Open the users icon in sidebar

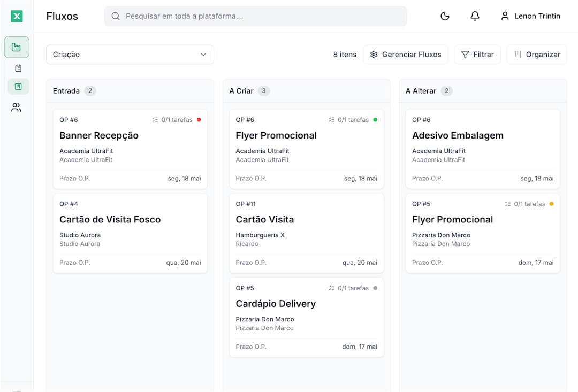click(x=16, y=107)
